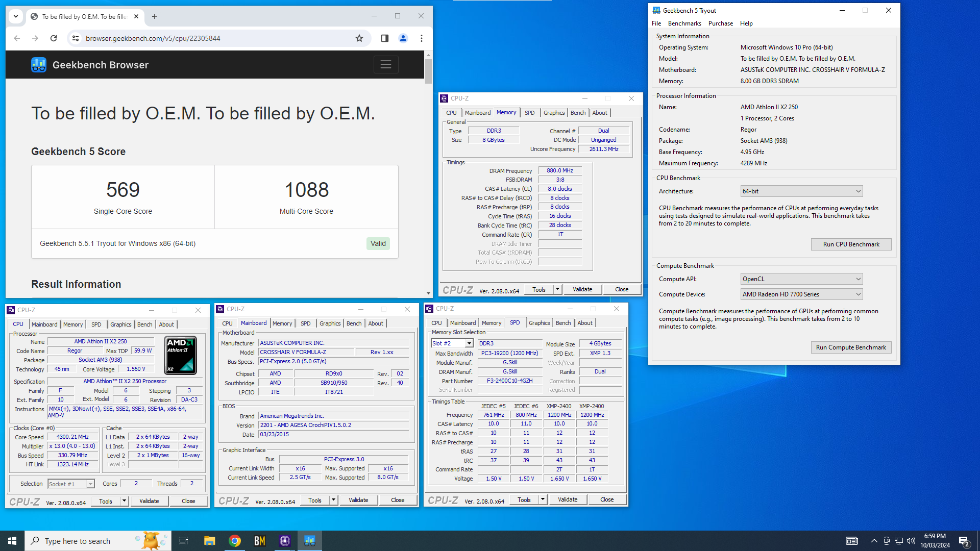This screenshot has width=980, height=551.
Task: Open the Geekbench Help menu
Action: point(746,23)
